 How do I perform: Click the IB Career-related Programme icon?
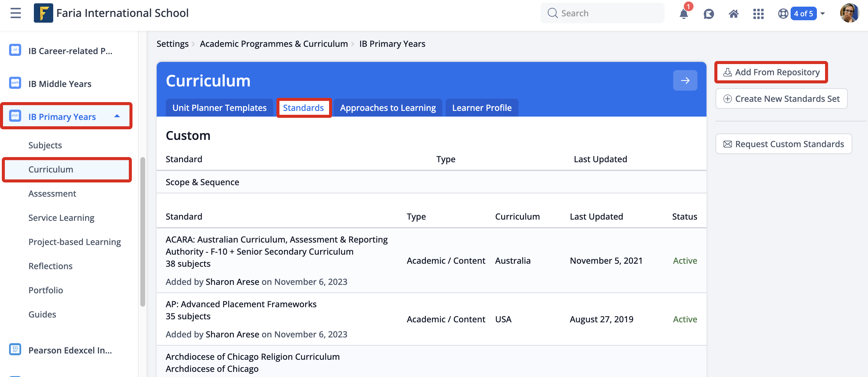[x=15, y=50]
